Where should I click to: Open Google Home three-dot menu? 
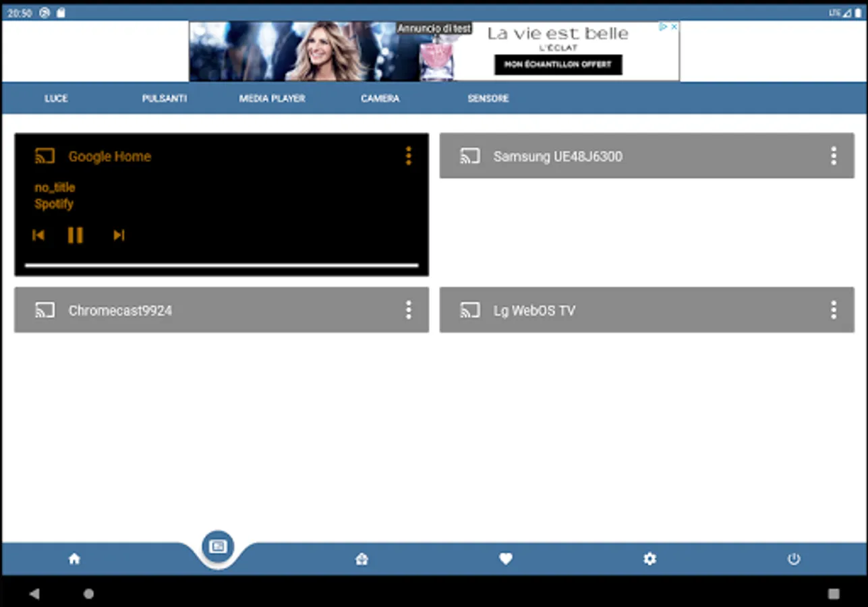(x=408, y=156)
